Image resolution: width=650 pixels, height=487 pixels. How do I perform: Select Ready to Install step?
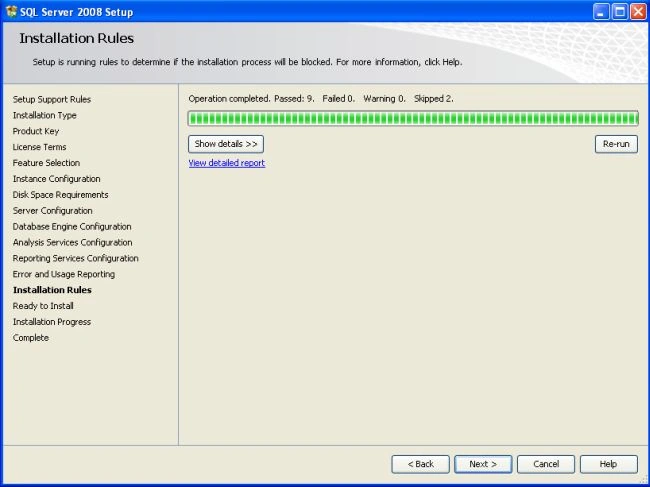click(43, 306)
